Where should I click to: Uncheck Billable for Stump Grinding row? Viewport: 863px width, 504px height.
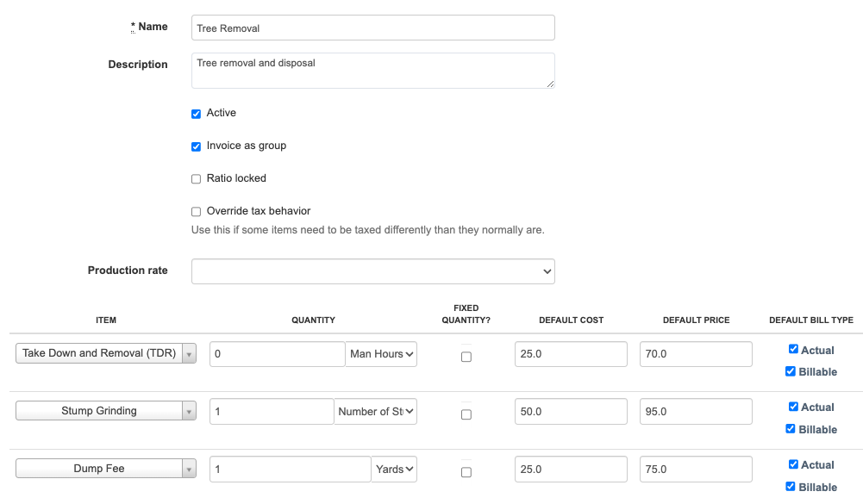pyautogui.click(x=791, y=428)
